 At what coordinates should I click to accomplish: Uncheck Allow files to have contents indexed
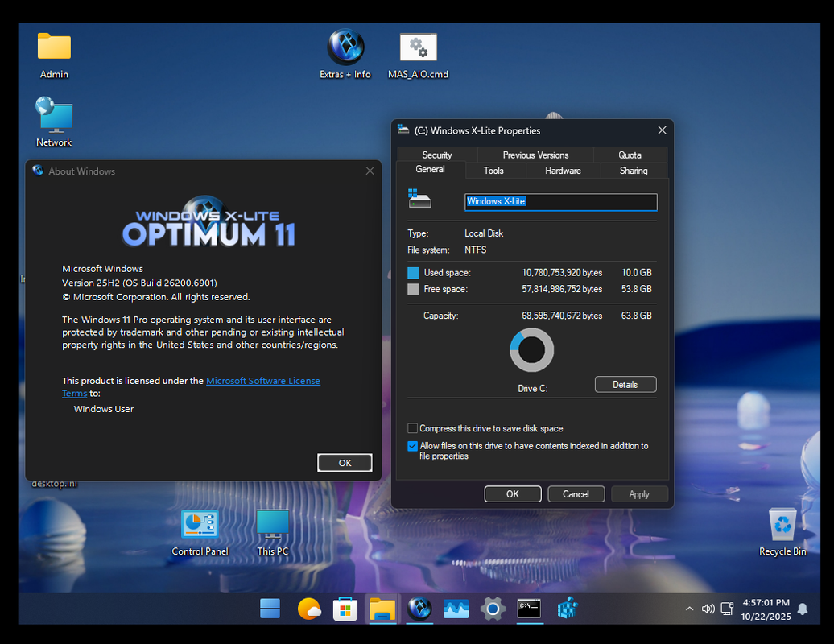(x=412, y=446)
